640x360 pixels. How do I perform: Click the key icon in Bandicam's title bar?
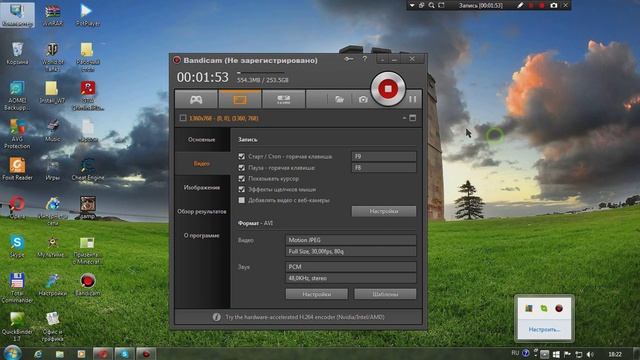[349, 59]
